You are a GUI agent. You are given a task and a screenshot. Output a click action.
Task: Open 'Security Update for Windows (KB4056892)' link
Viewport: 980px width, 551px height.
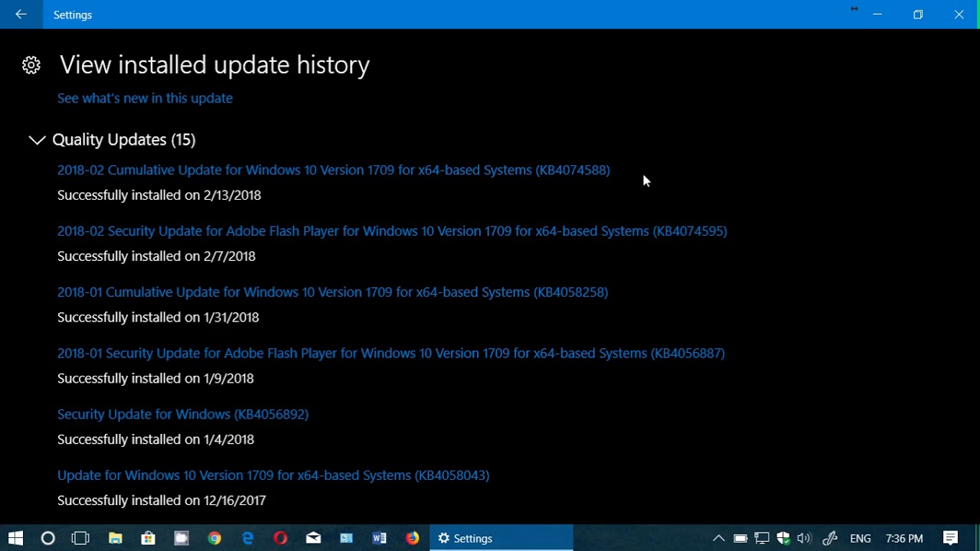point(183,414)
